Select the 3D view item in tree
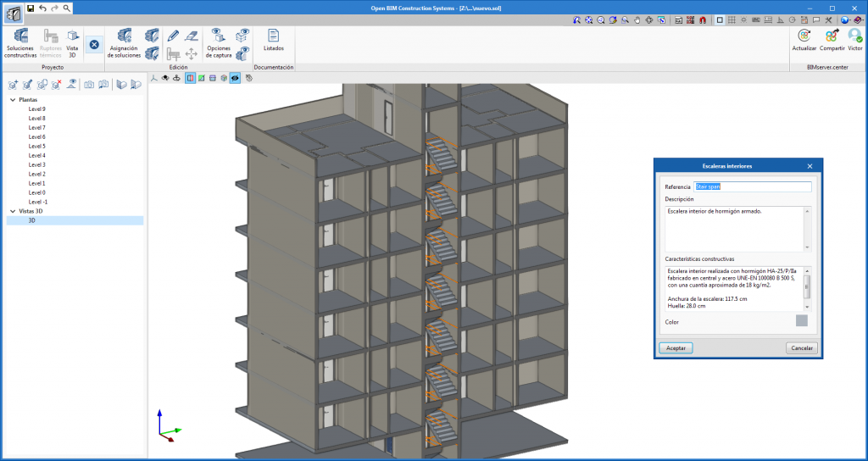The height and width of the screenshot is (461, 868). [x=32, y=220]
